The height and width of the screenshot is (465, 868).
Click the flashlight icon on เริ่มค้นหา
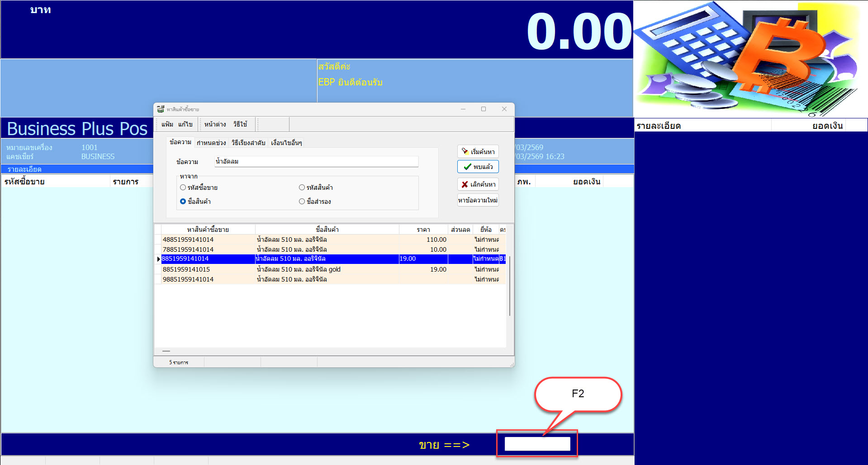pos(465,151)
